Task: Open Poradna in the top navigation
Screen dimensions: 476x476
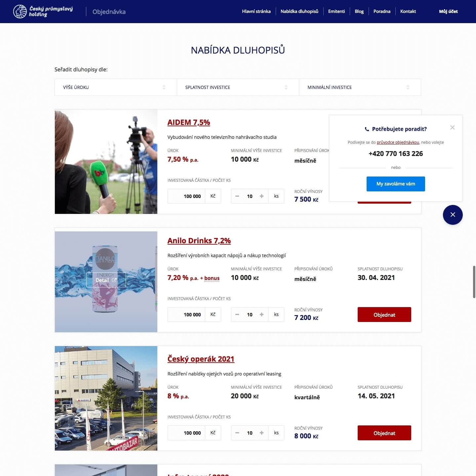Action: click(382, 11)
